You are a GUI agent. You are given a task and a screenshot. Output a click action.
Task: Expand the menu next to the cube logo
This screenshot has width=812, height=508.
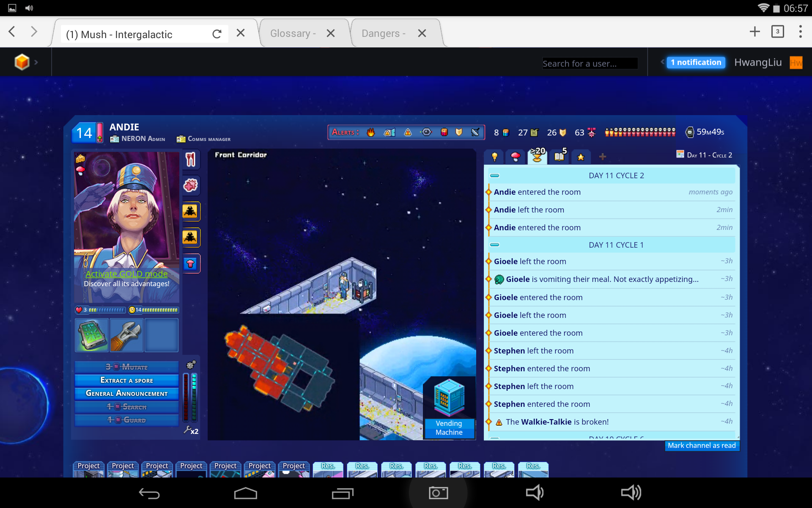[36, 63]
